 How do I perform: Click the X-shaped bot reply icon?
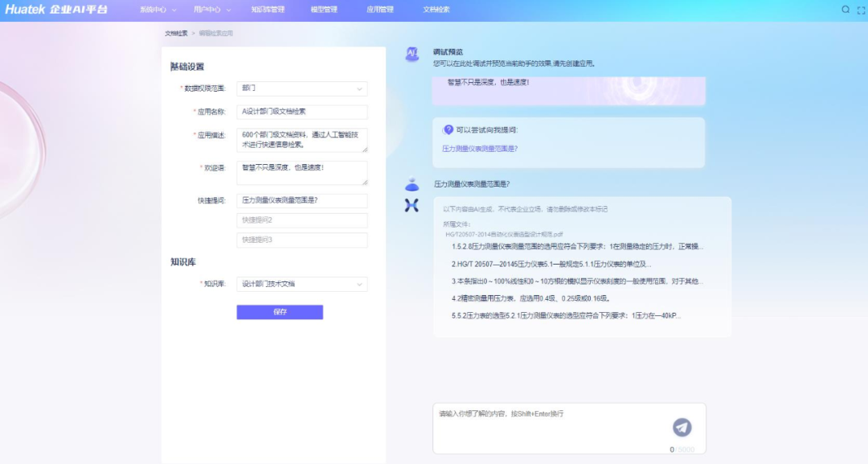click(411, 205)
